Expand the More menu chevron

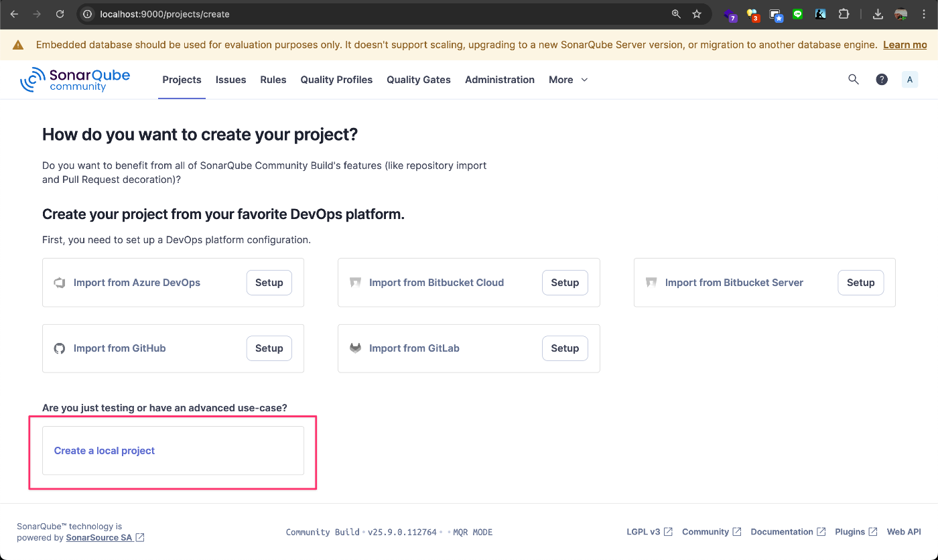click(x=584, y=80)
